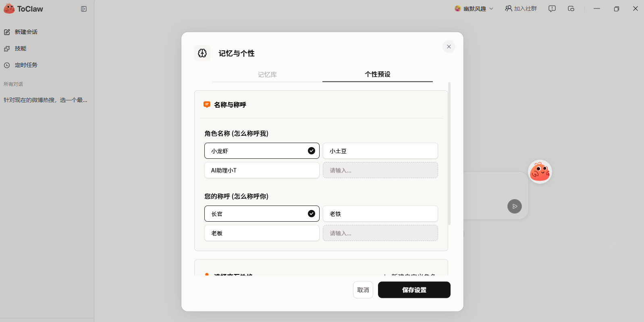The width and height of the screenshot is (644, 322).
Task: Choose 老板 as your title
Action: coord(262,233)
